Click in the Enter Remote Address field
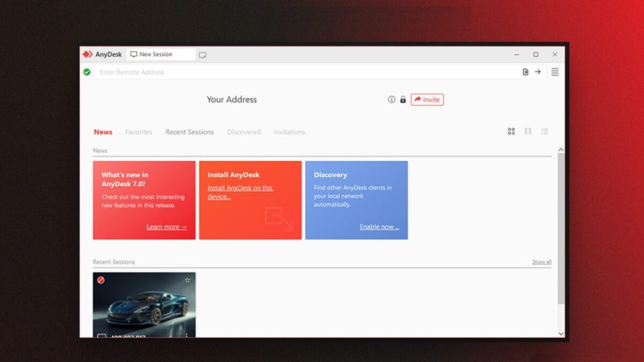This screenshot has width=644, height=362. pos(306,72)
